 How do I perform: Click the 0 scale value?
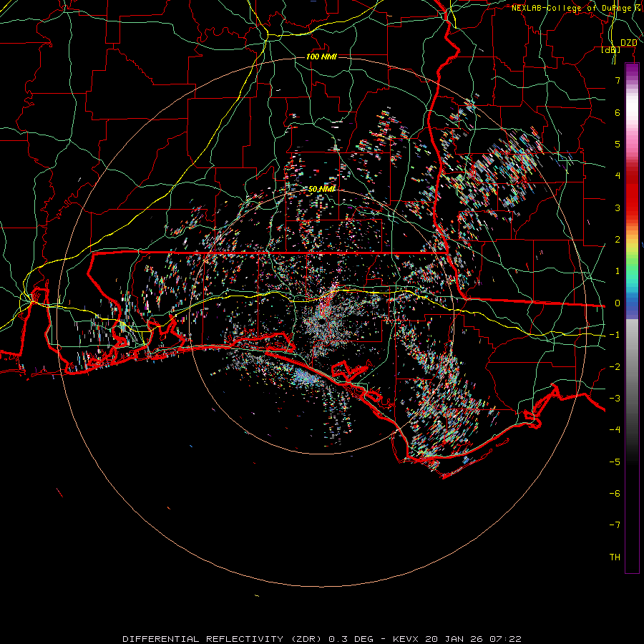coord(618,303)
